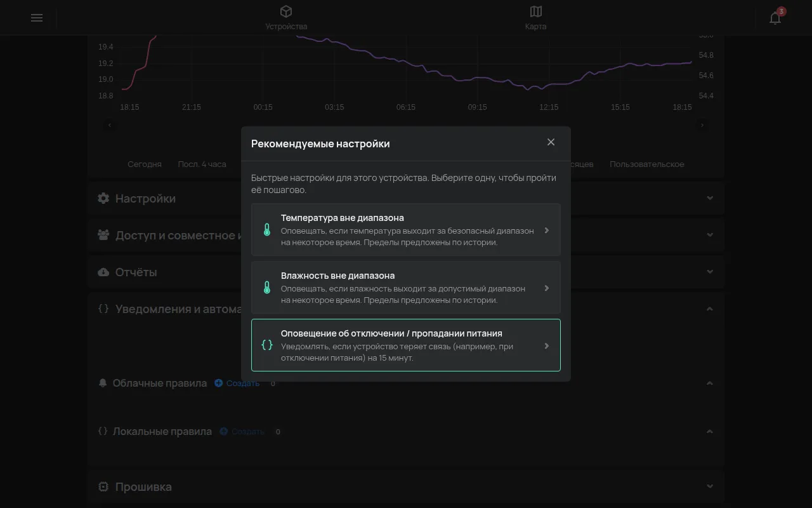812x508 pixels.
Task: Open chevron for Температура вне диапазона
Action: 547,231
